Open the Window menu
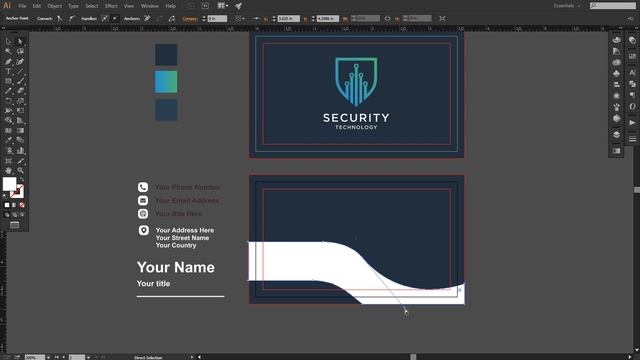The width and height of the screenshot is (640, 360). coord(149,6)
